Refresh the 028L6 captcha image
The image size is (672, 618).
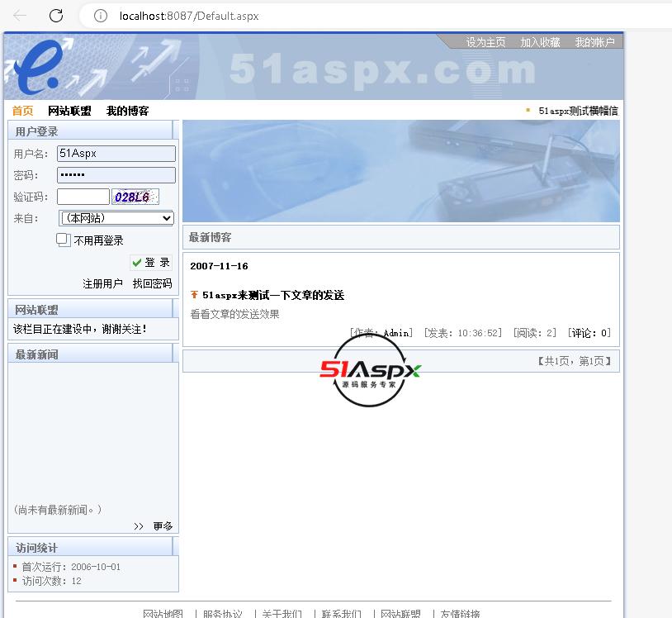(x=135, y=197)
